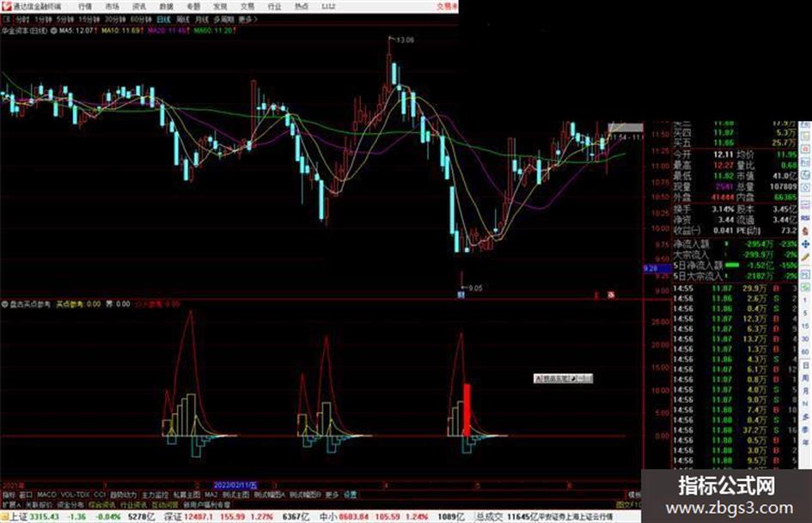Click the 月 period button in right sidebar
The width and height of the screenshot is (812, 523).
pos(805,391)
